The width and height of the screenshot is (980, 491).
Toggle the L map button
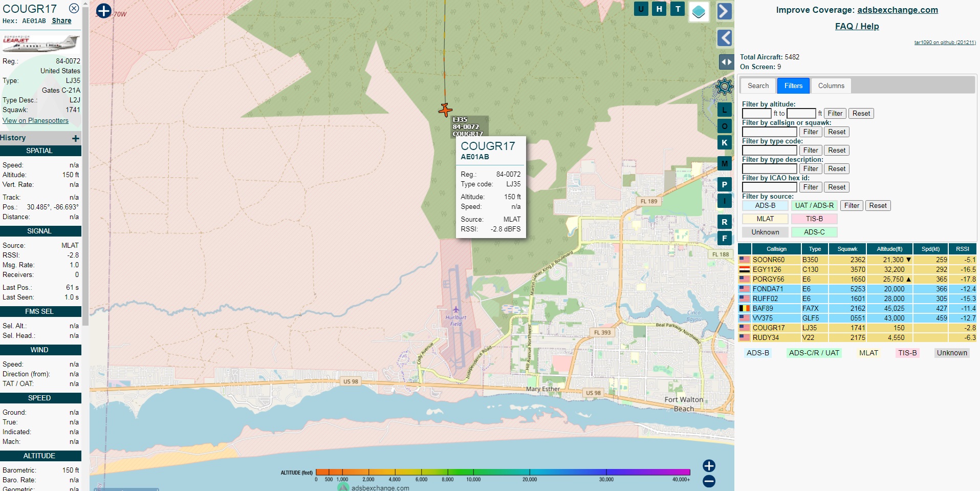[724, 110]
